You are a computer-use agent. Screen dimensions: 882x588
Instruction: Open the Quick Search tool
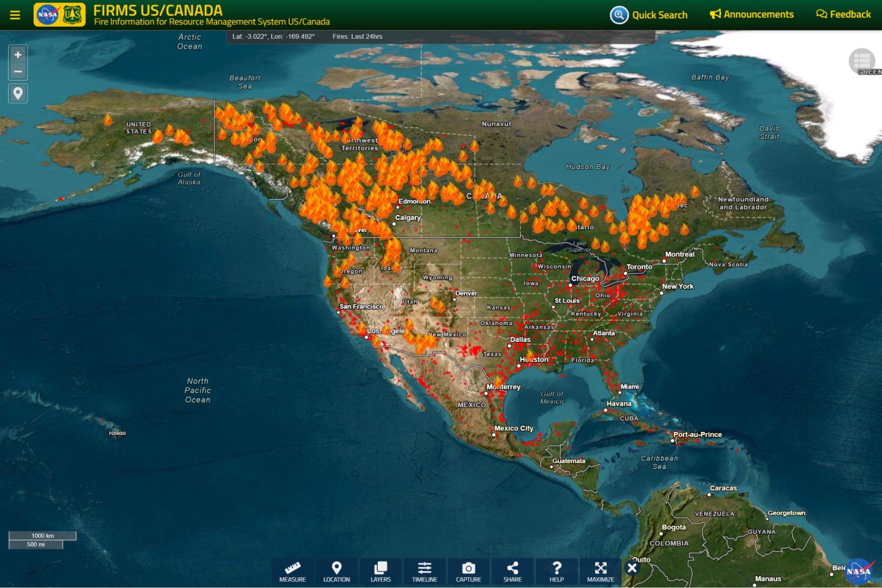[x=649, y=15]
